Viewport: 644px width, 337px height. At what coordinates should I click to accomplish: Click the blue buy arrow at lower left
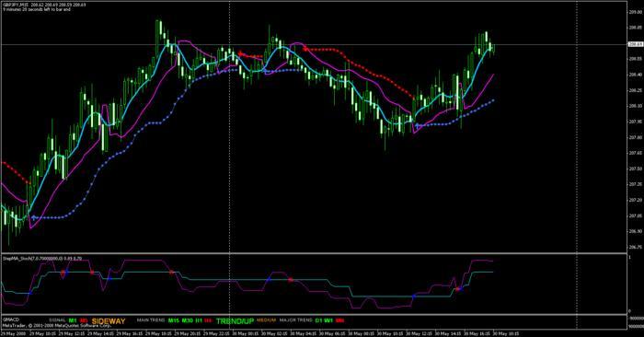pyautogui.click(x=34, y=218)
